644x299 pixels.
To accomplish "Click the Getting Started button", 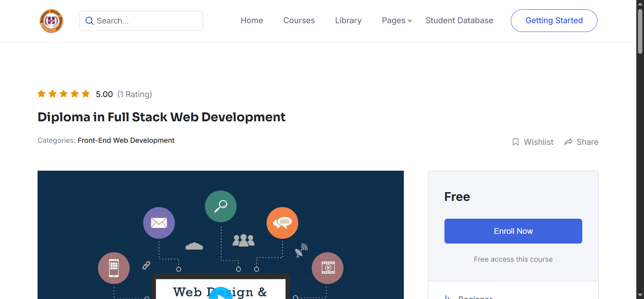I will pyautogui.click(x=554, y=20).
